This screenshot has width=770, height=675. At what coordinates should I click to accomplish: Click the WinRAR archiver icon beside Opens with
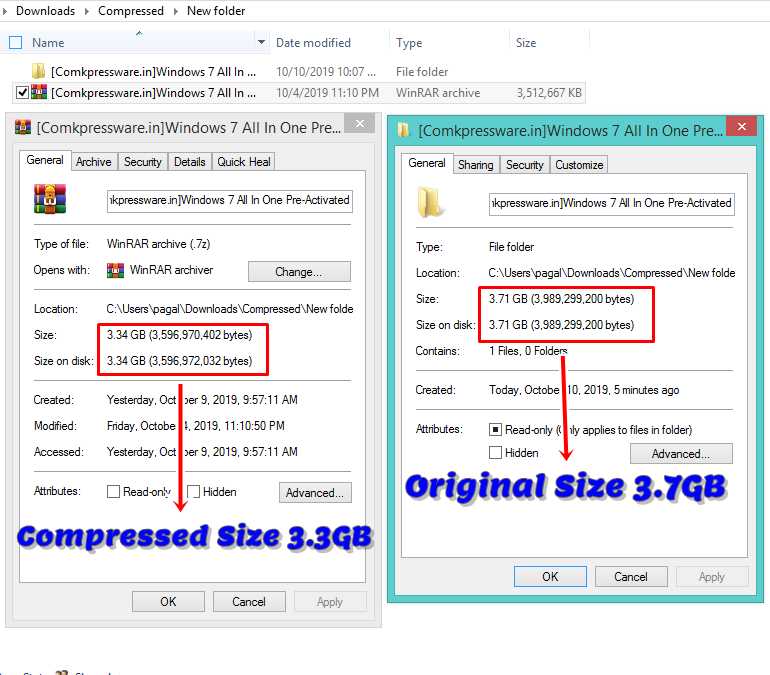point(115,270)
